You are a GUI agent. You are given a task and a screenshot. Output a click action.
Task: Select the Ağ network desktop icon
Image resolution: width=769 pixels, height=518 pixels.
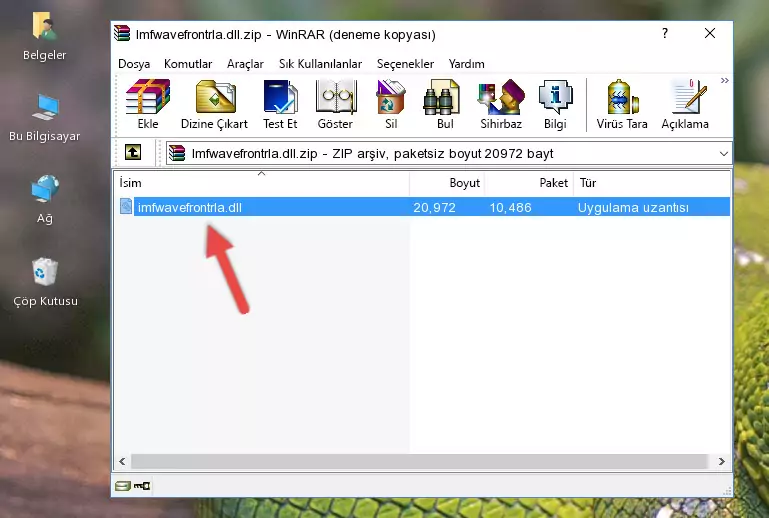pyautogui.click(x=44, y=200)
